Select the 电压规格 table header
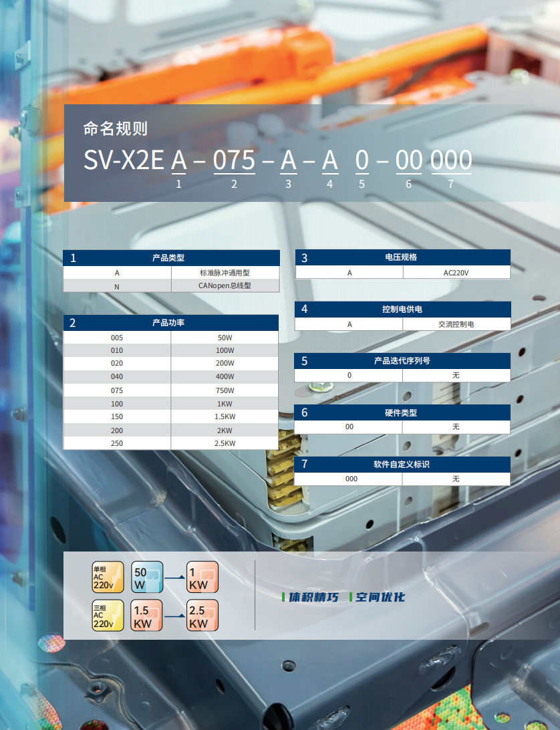560x730 pixels. coord(401,257)
